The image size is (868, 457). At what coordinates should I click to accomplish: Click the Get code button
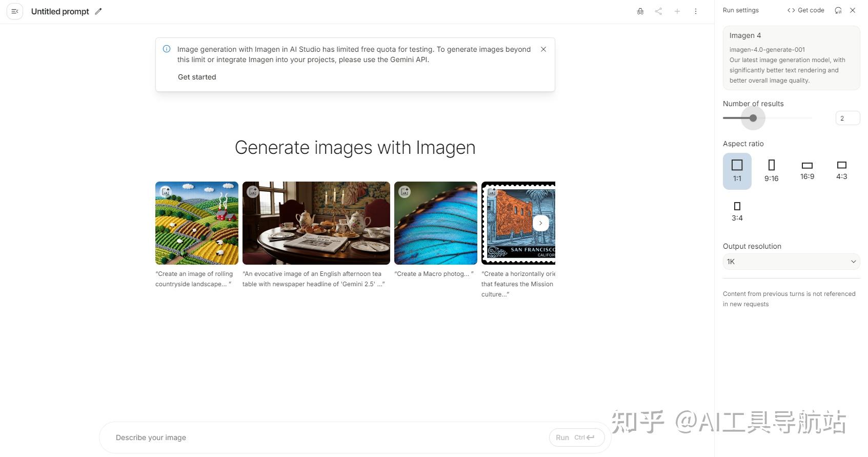tap(806, 10)
